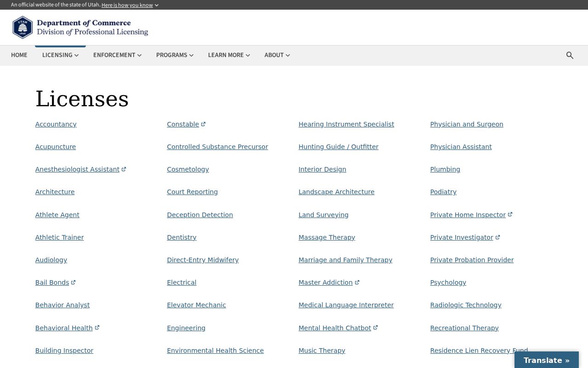Click external link icon next to Anesthesiologist Assistant
The width and height of the screenshot is (588, 368).
[x=124, y=169]
